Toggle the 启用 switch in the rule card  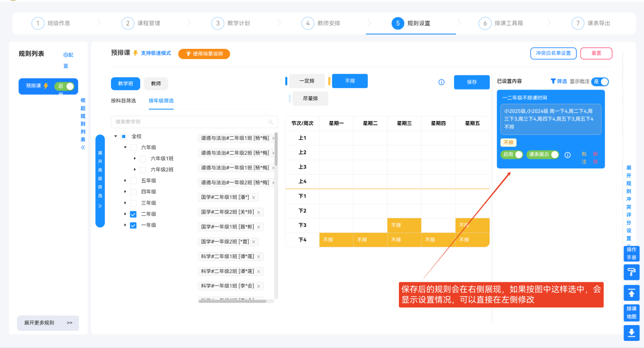pos(512,155)
